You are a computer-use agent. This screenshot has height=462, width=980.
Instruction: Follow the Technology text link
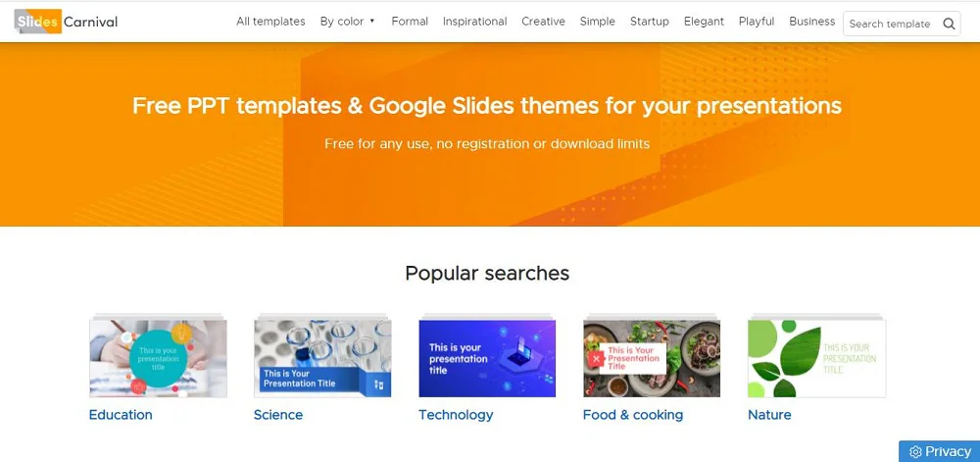point(456,415)
